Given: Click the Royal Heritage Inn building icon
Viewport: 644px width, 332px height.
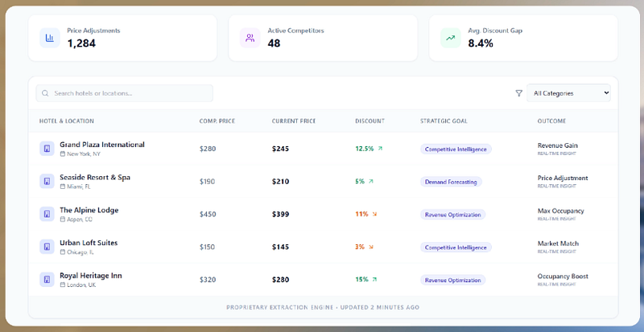Looking at the screenshot, I should click(47, 280).
